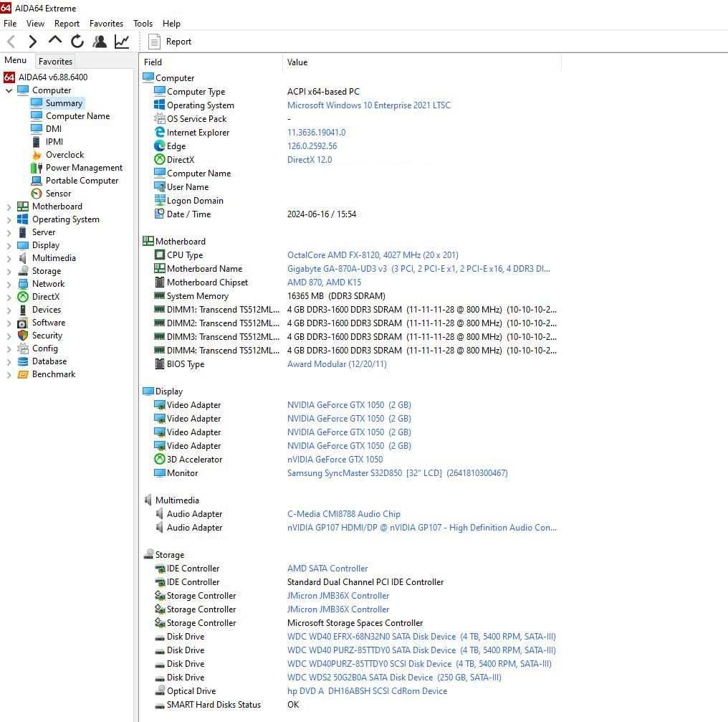This screenshot has width=728, height=722.
Task: Open the OctalCore AMD FX-8120 CPU link
Action: coord(373,255)
